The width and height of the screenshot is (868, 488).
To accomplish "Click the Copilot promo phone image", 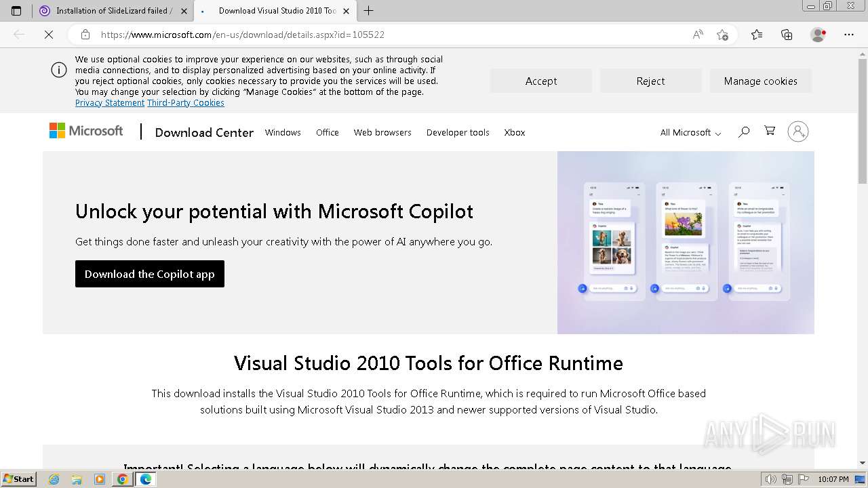I will 686,243.
